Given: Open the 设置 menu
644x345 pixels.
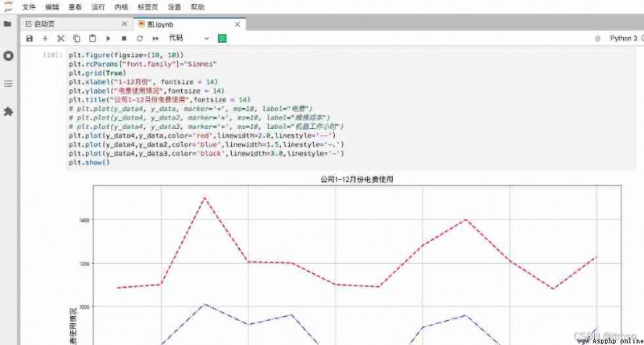Looking at the screenshot, I should point(175,7).
